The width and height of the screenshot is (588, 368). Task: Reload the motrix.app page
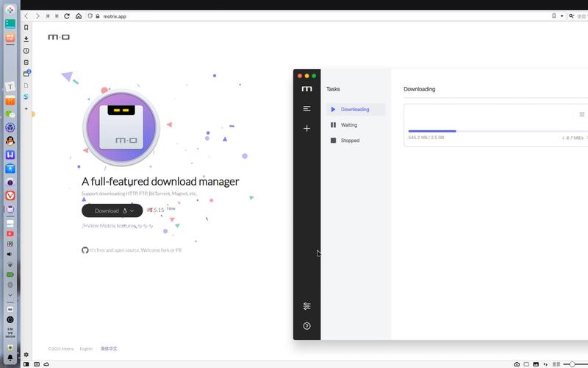[67, 16]
